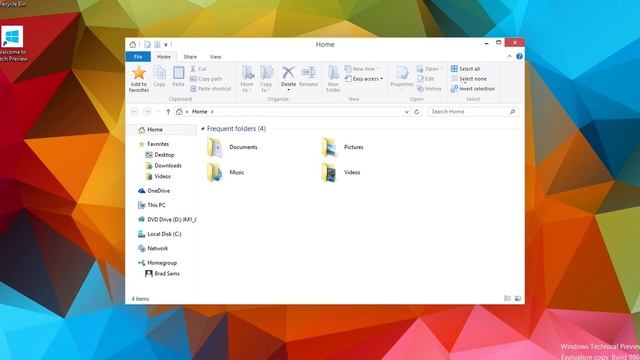Select the Cut scissors command
The width and height of the screenshot is (640, 360).
(199, 69)
